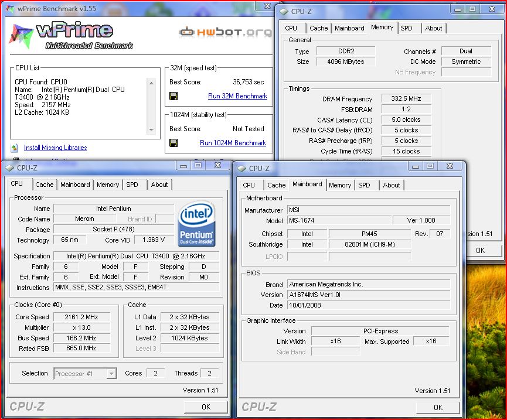Click the memory Size value 4096 MBytes
The width and height of the screenshot is (507, 420).
pyautogui.click(x=346, y=62)
